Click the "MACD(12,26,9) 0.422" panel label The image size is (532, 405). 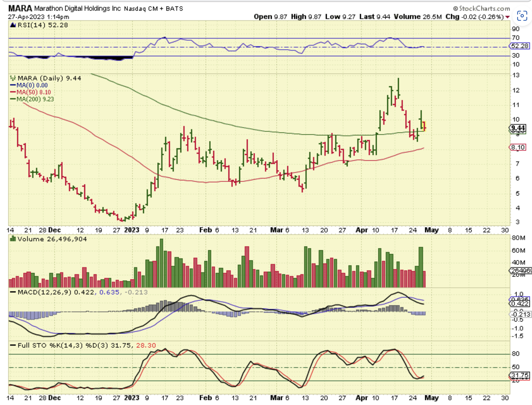[56, 292]
